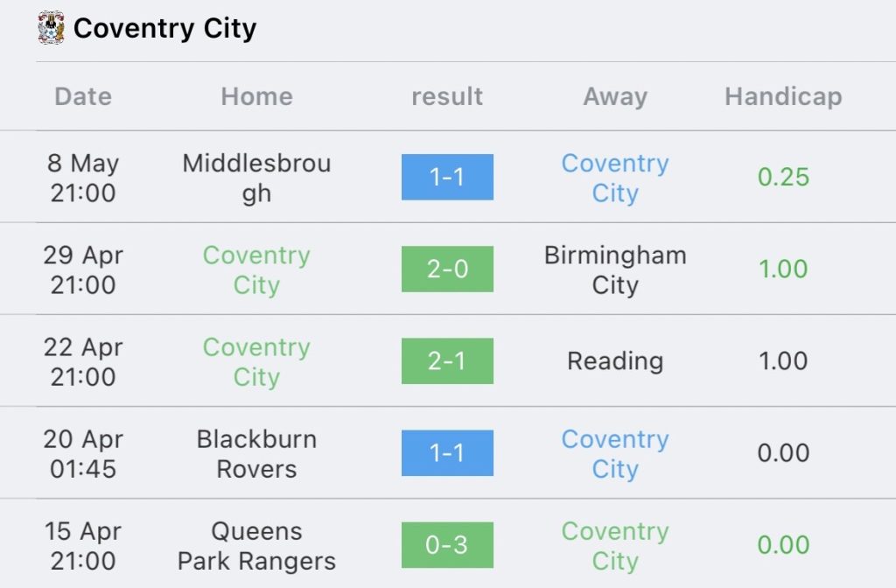Click the Handicap column header
This screenshot has height=588, width=896.
click(783, 96)
